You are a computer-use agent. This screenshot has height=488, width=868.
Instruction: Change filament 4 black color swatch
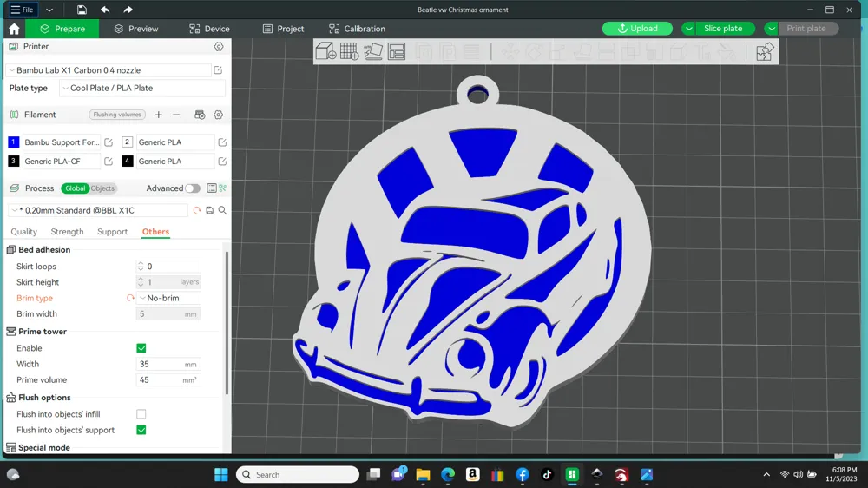[128, 162]
